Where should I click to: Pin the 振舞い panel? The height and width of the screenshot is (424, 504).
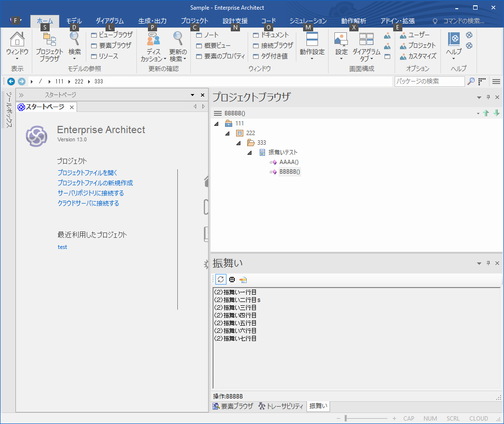[x=488, y=263]
